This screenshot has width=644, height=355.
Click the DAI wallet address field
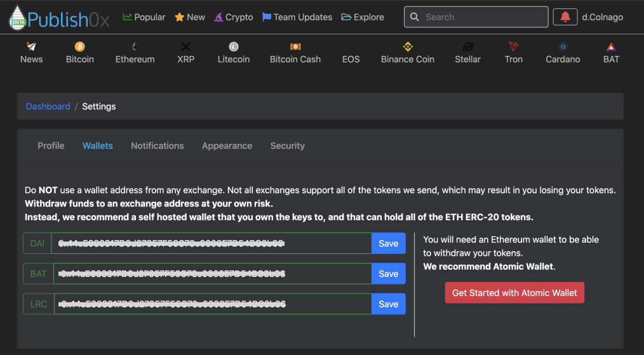click(211, 243)
